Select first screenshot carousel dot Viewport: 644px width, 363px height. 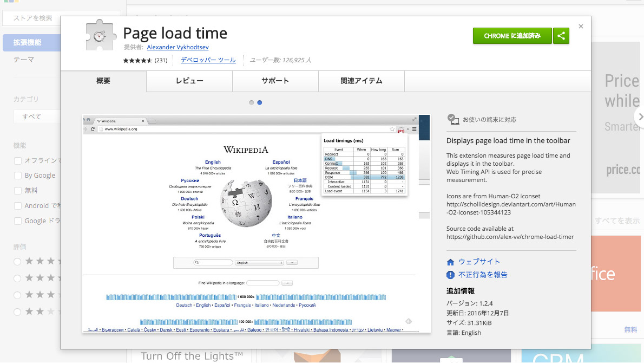251,103
